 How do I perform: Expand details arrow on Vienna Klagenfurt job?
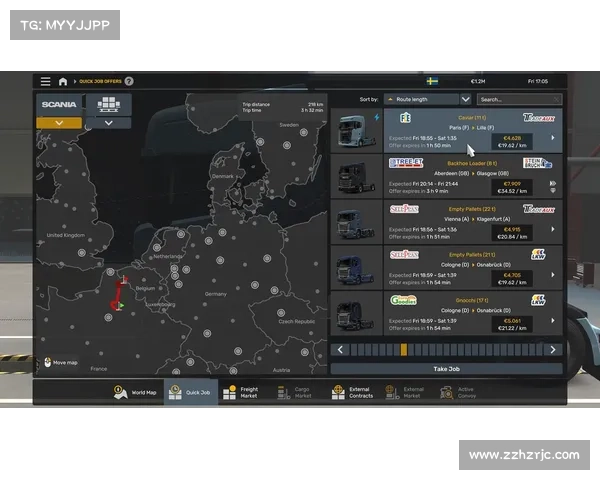point(553,229)
